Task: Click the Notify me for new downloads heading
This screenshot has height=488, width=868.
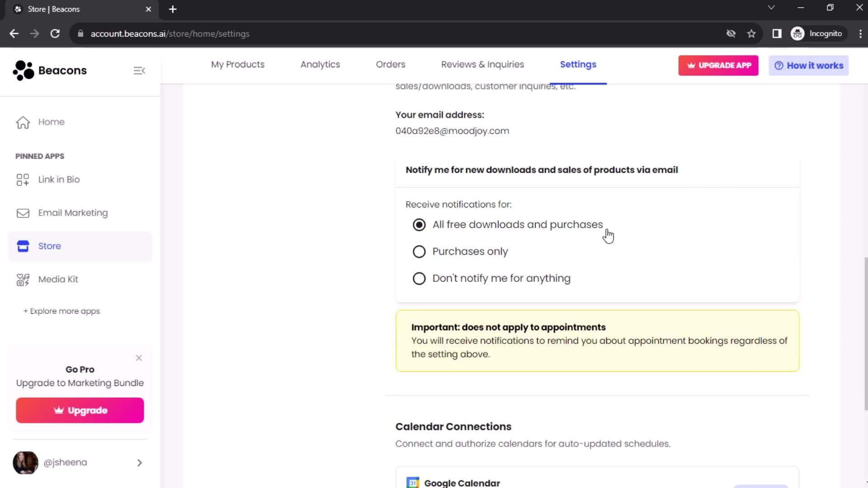Action: [542, 170]
